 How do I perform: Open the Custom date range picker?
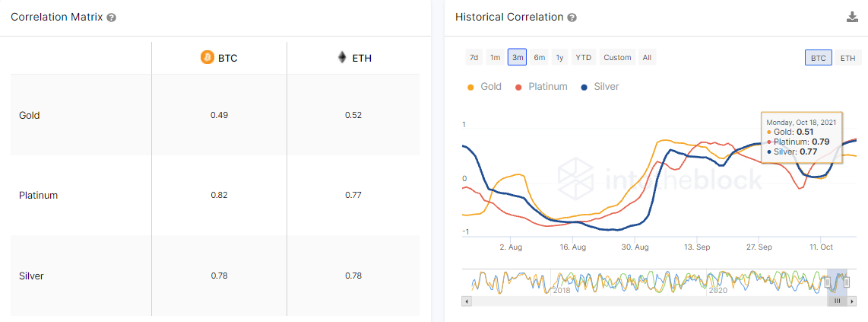[617, 58]
